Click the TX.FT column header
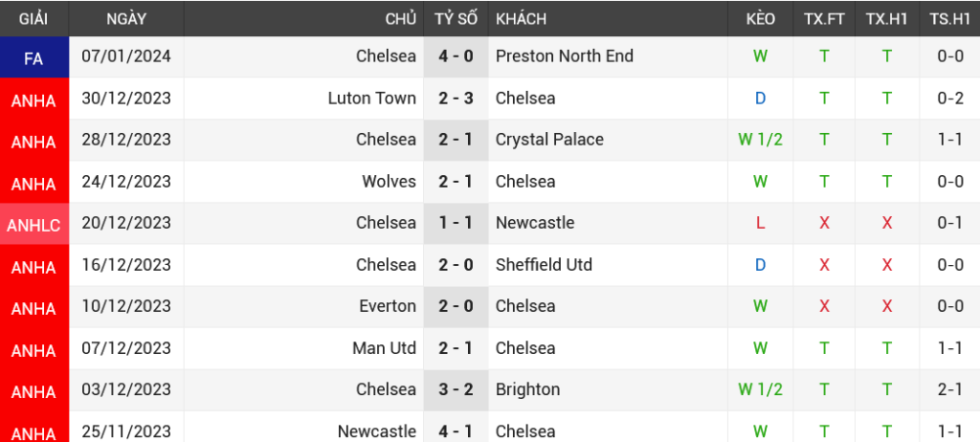The height and width of the screenshot is (442, 980). [824, 19]
